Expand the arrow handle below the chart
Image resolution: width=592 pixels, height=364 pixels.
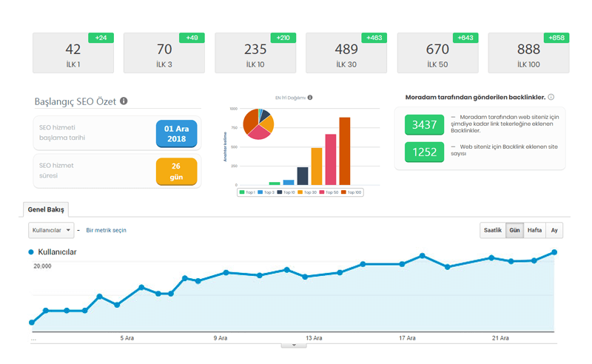294,345
